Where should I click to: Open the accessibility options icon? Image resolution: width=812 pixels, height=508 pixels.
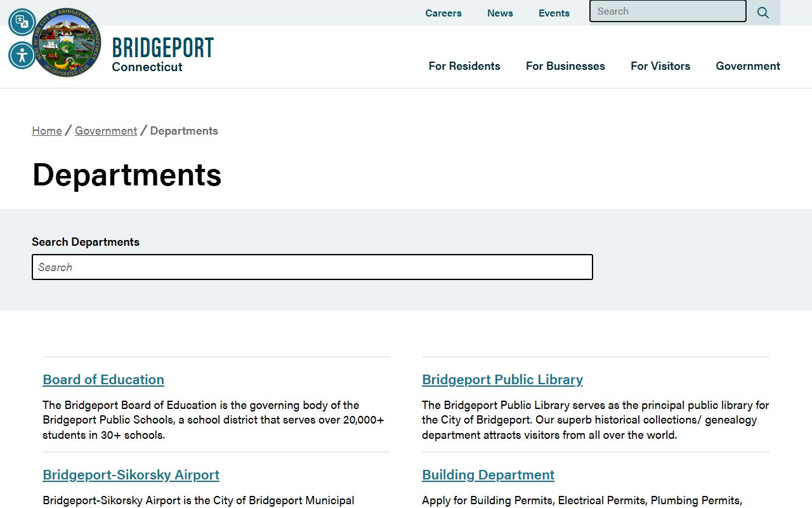pyautogui.click(x=22, y=55)
